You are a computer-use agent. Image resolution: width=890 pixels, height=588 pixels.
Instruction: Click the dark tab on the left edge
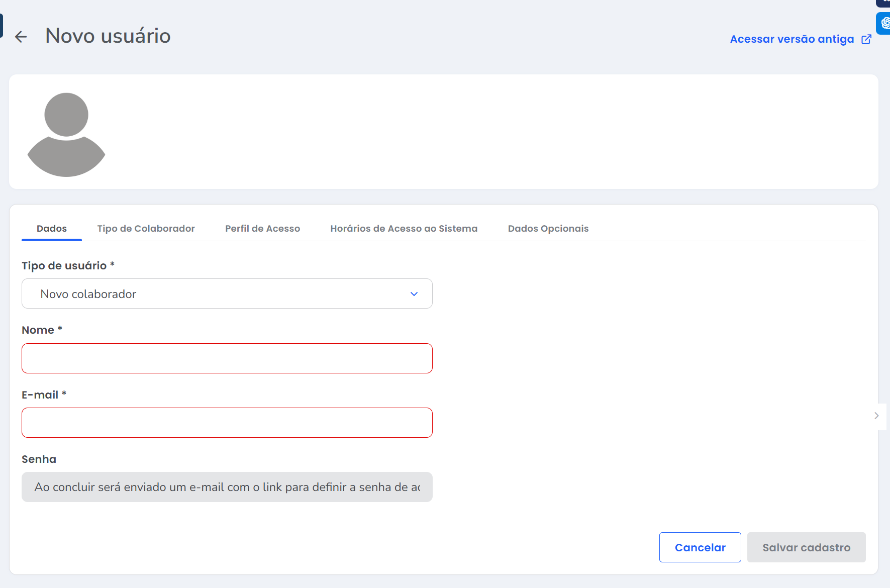click(2, 26)
